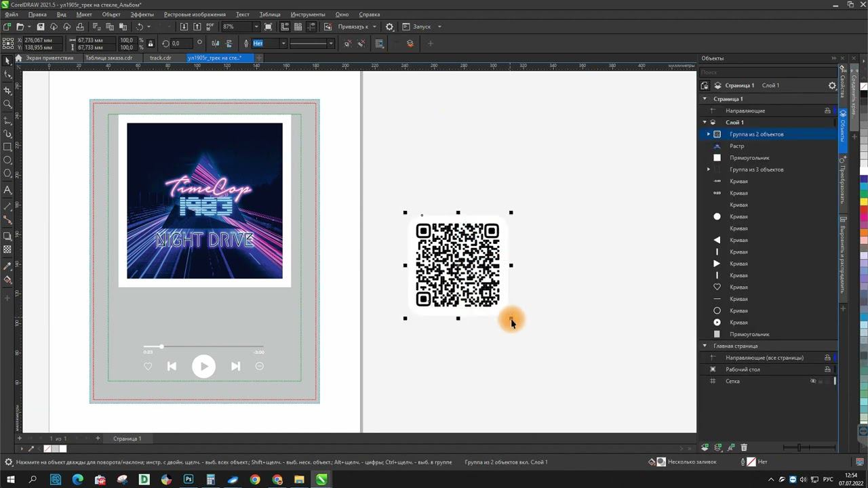Screen dimensions: 868x488
Task: Select the Pick tool in the toolbox
Action: (7, 61)
